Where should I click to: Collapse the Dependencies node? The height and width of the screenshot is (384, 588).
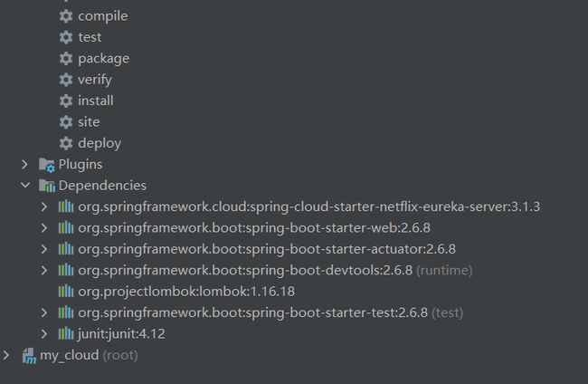point(25,185)
